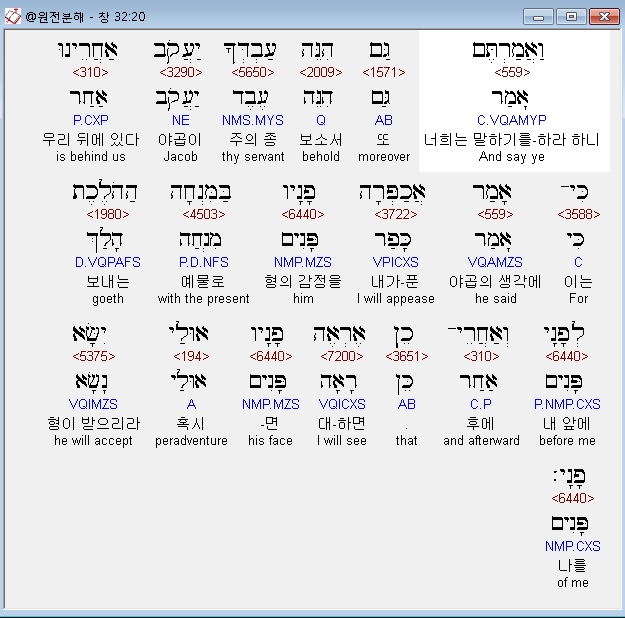This screenshot has width=625, height=618.
Task: Click parsing code P.NMP.CXS
Action: tap(567, 404)
